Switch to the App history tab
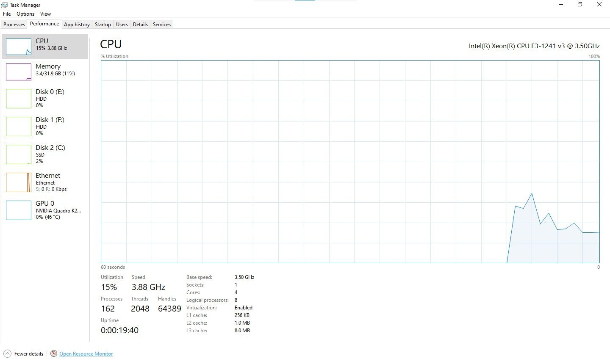 [x=77, y=25]
